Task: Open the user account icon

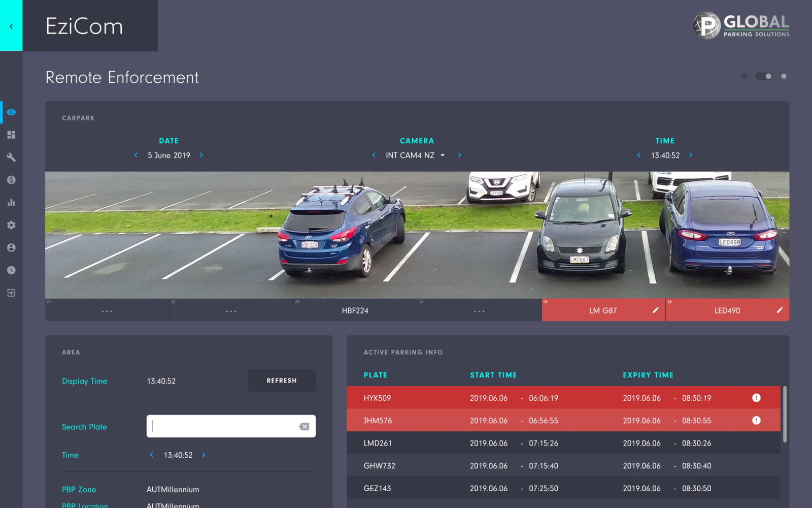Action: 11,248
